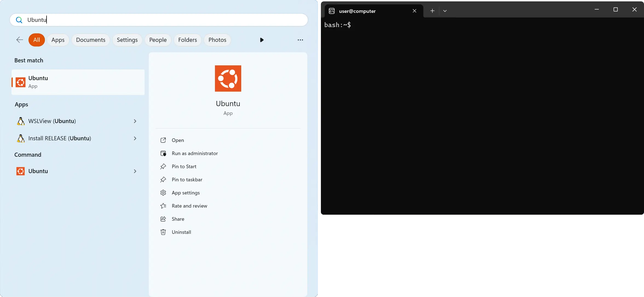644x297 pixels.
Task: Minimize the terminal window
Action: [x=597, y=10]
